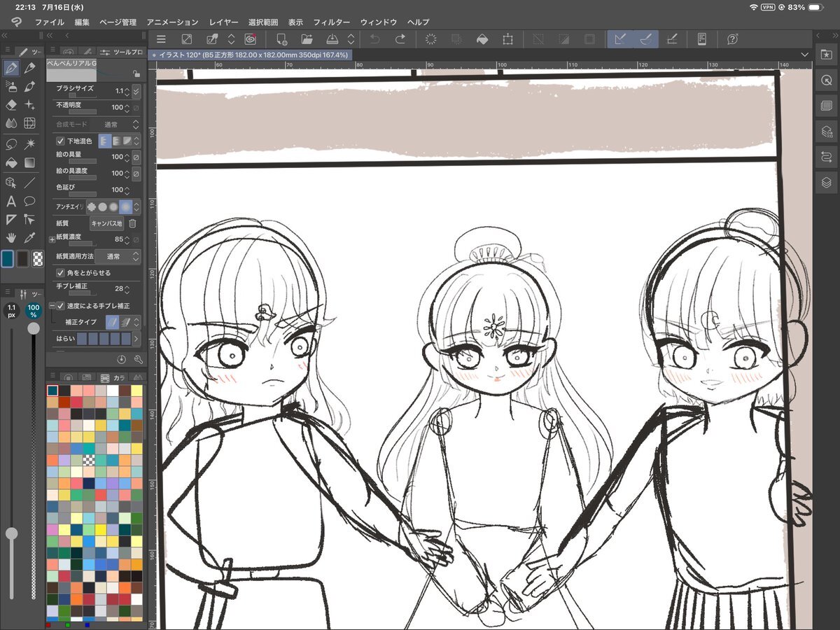The height and width of the screenshot is (630, 840).
Task: Select the Gradient tool
Action: click(29, 162)
